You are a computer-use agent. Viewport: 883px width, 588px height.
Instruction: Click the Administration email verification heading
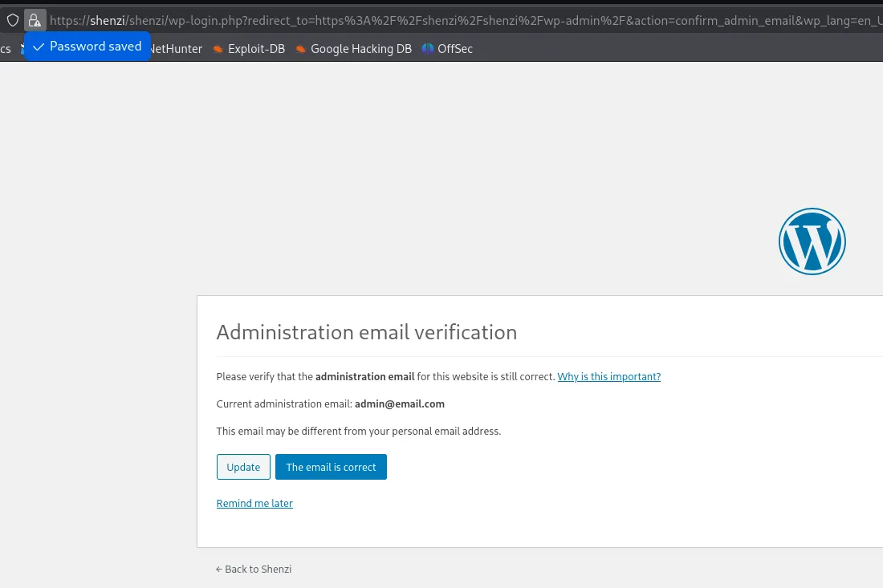[x=367, y=332]
